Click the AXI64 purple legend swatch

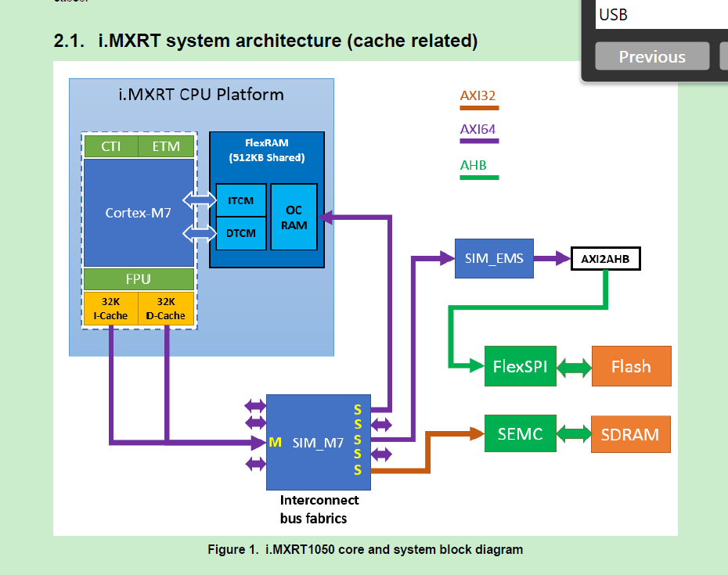pos(478,142)
